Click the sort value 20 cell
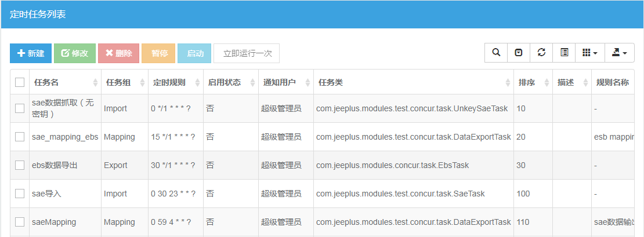 [x=533, y=137]
